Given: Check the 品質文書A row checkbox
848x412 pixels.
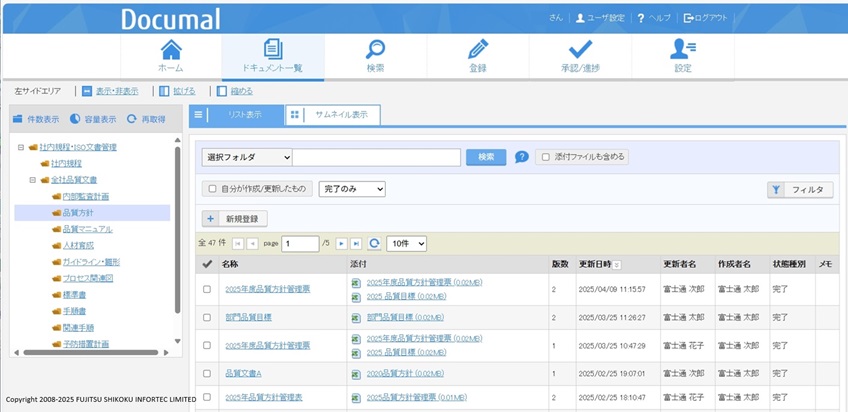Looking at the screenshot, I should pyautogui.click(x=207, y=374).
